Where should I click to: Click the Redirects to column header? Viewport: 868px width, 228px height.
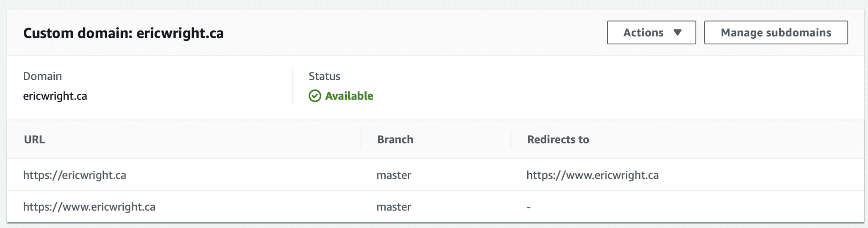click(x=558, y=140)
